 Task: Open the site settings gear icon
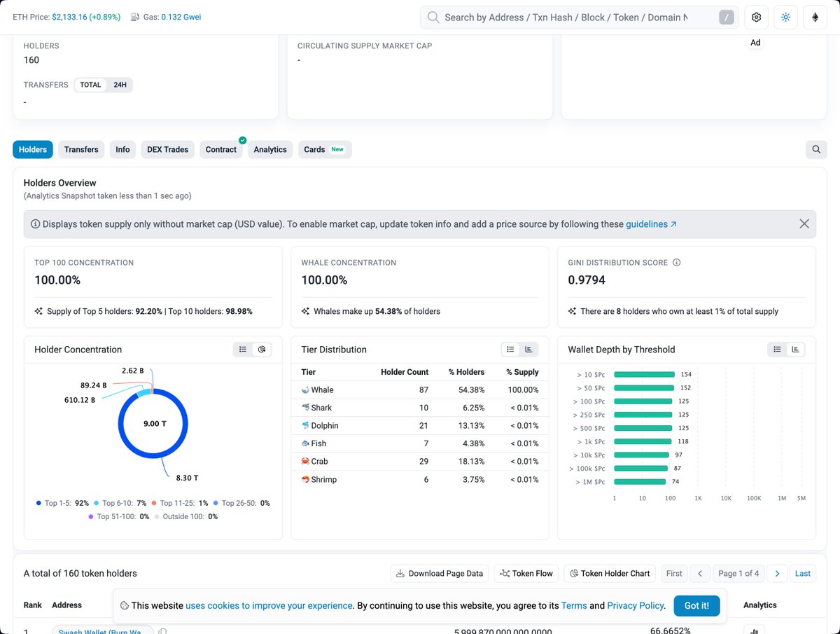756,18
